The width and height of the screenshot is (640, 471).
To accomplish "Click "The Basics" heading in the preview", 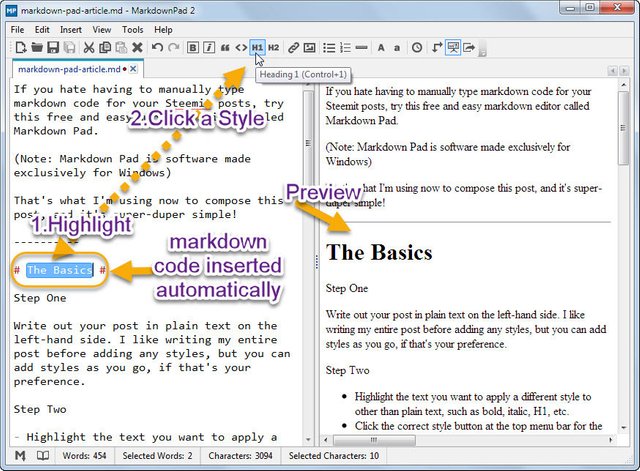I will click(379, 252).
